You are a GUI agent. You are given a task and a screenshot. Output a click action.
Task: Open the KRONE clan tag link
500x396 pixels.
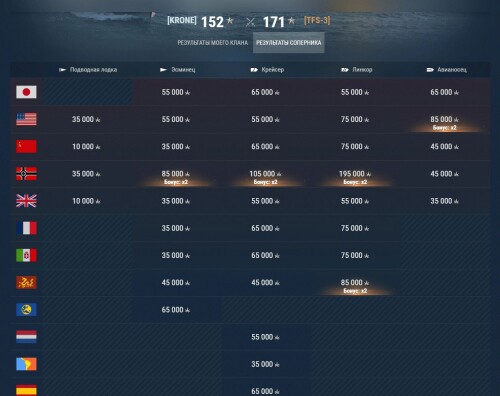click(x=182, y=20)
